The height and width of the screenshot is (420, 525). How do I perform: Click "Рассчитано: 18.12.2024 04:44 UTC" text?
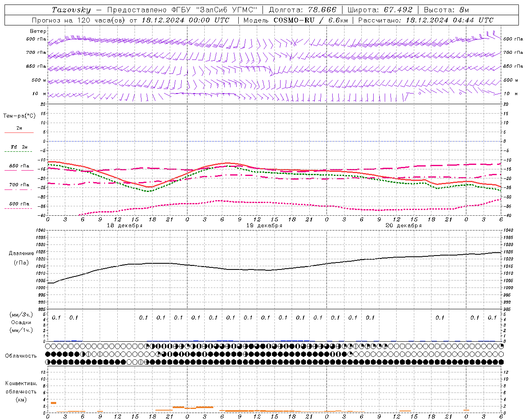(x=426, y=20)
